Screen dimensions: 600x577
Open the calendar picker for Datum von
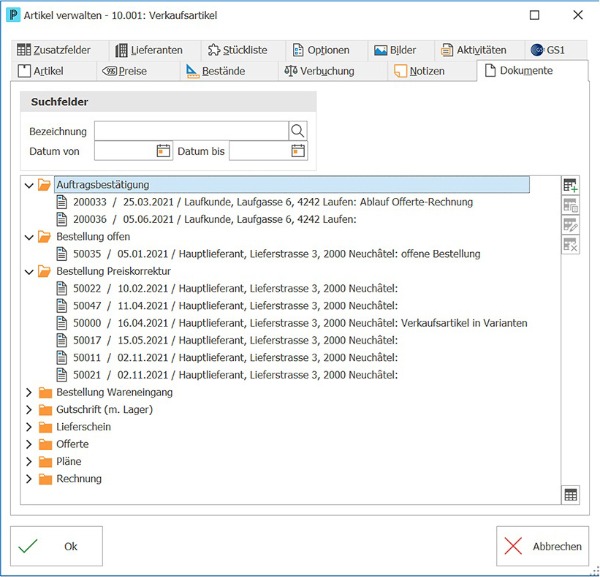[163, 151]
